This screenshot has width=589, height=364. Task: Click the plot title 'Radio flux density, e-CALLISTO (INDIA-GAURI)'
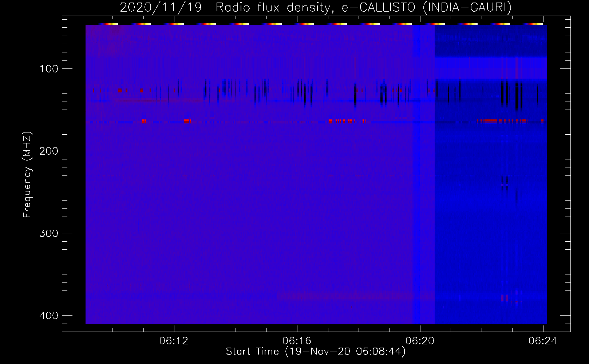[x=364, y=7]
